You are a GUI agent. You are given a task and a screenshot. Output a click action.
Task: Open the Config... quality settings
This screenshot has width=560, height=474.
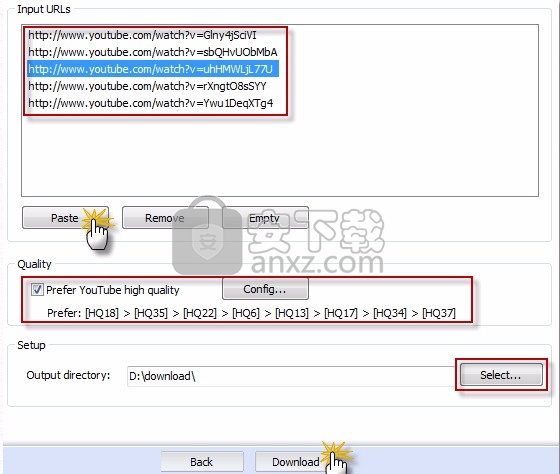(x=265, y=289)
